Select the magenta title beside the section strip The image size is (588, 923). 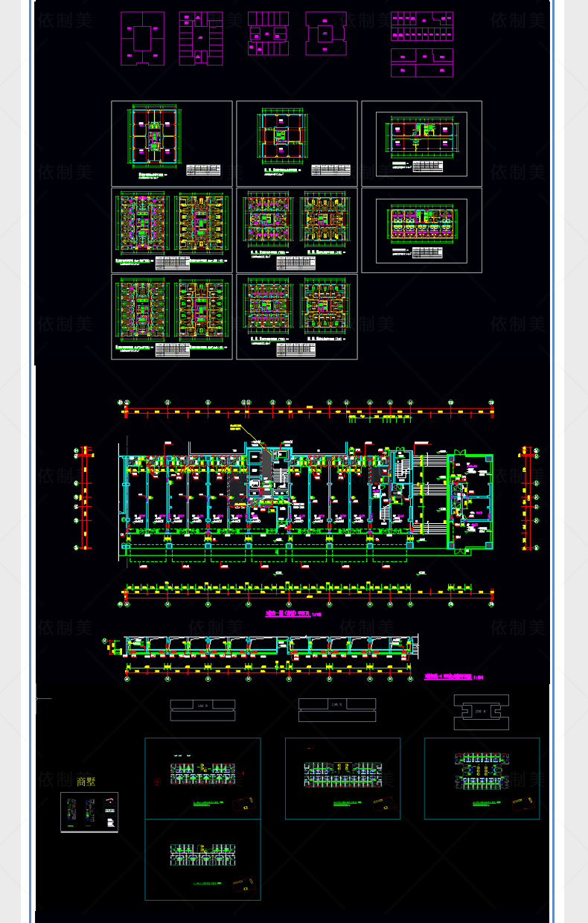click(x=453, y=677)
